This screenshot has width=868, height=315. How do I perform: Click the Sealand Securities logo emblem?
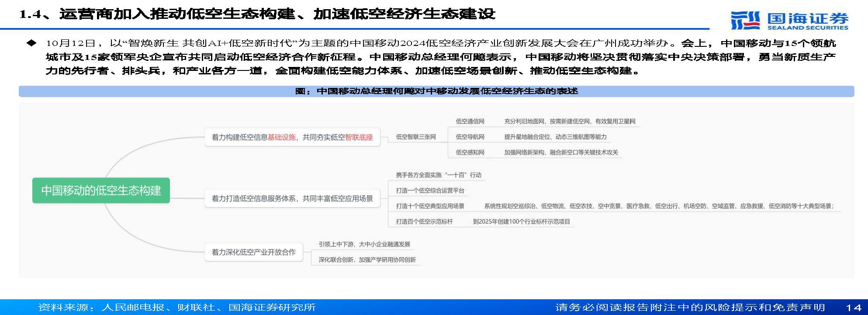[x=746, y=20]
